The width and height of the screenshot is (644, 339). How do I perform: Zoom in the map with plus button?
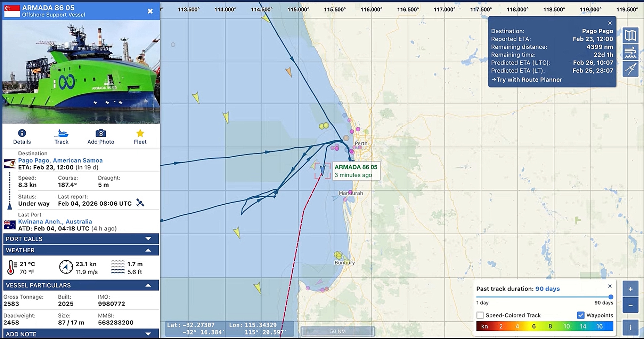click(630, 289)
